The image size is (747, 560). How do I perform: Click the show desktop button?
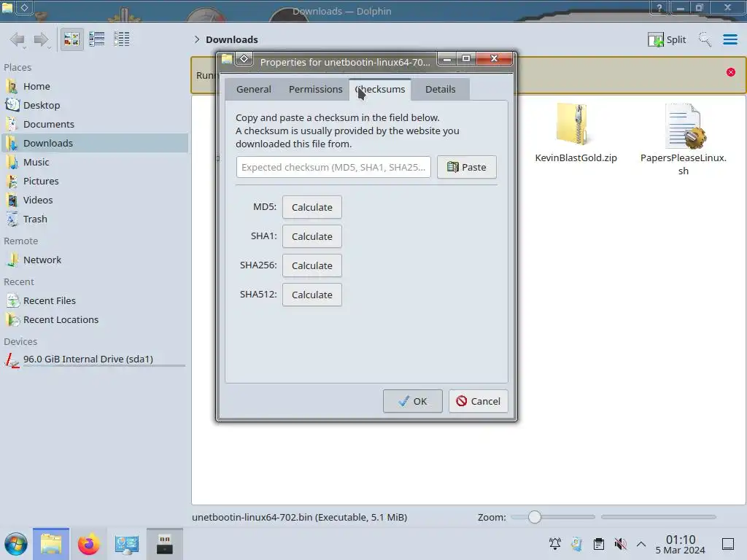click(728, 544)
